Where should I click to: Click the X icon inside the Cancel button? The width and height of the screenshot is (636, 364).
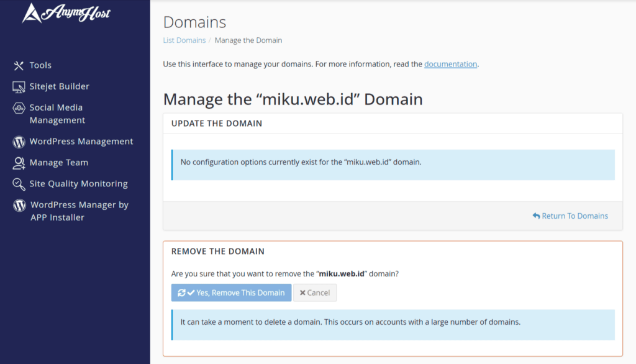tap(302, 293)
